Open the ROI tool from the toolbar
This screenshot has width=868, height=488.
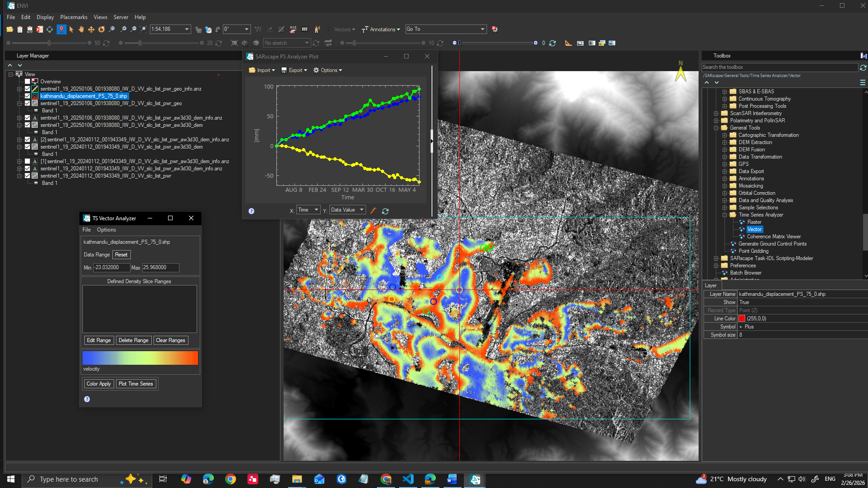click(x=293, y=29)
